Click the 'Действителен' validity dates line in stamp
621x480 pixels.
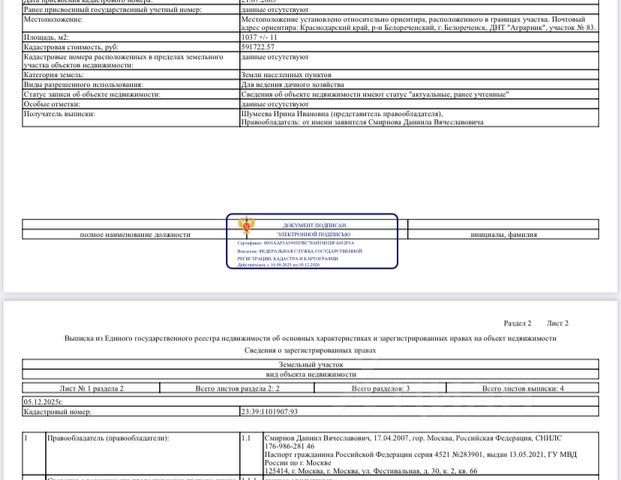pyautogui.click(x=278, y=265)
